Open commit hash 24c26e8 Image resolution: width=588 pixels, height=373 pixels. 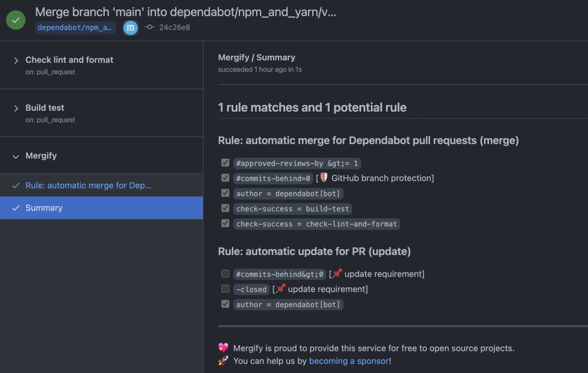(x=174, y=27)
